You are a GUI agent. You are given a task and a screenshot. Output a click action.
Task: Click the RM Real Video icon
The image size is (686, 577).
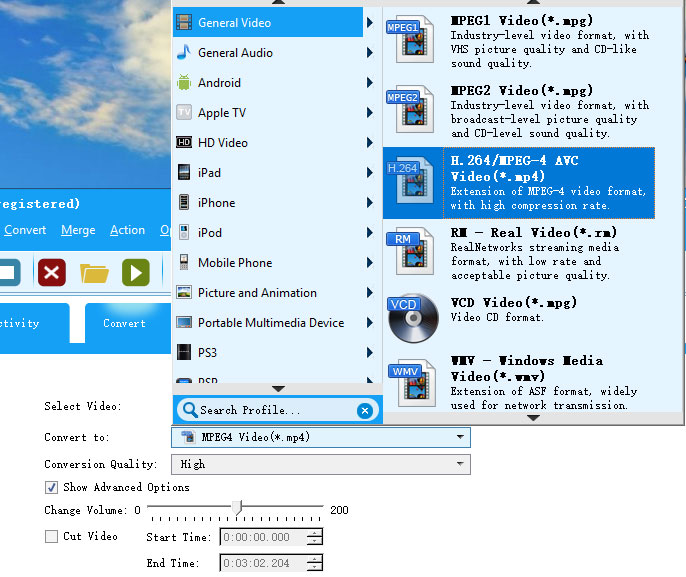(x=411, y=251)
